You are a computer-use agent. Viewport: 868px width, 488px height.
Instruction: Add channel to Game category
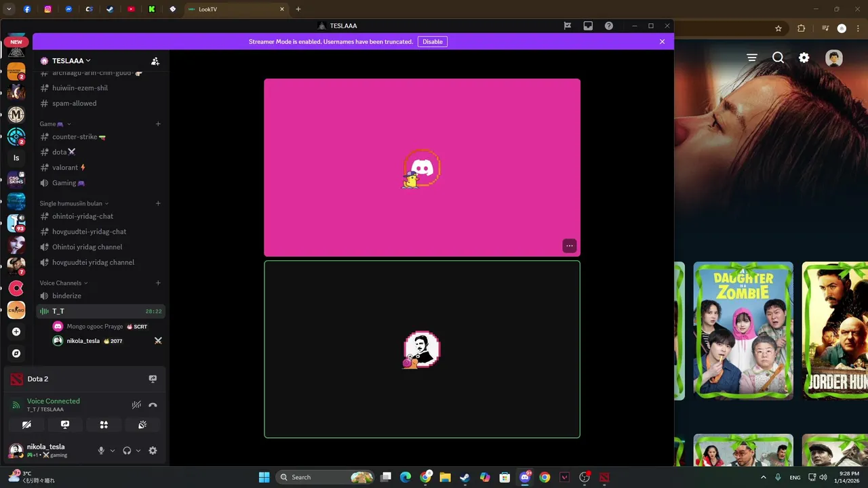point(158,124)
